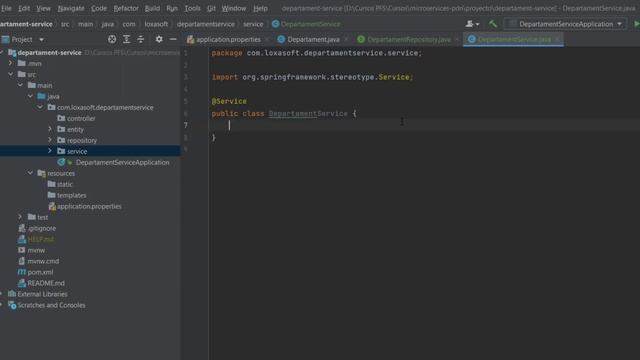
Task: Select Scratches and Consoles node
Action: [51, 305]
